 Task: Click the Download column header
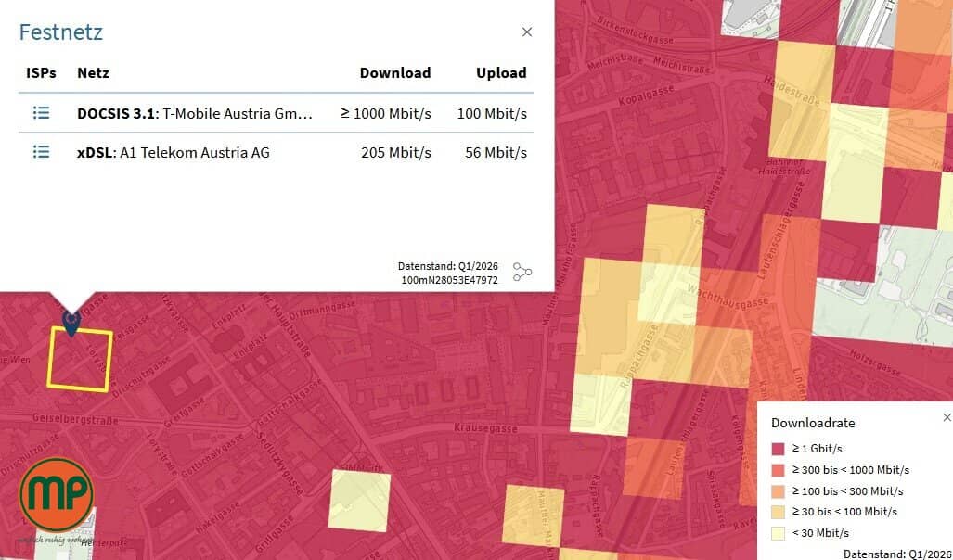[395, 73]
